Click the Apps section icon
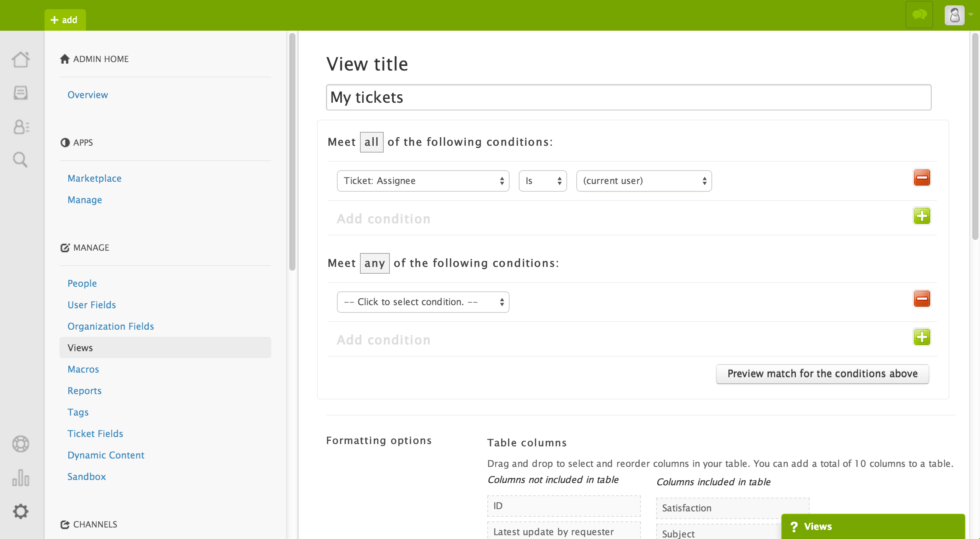Image resolution: width=980 pixels, height=539 pixels. (x=65, y=143)
